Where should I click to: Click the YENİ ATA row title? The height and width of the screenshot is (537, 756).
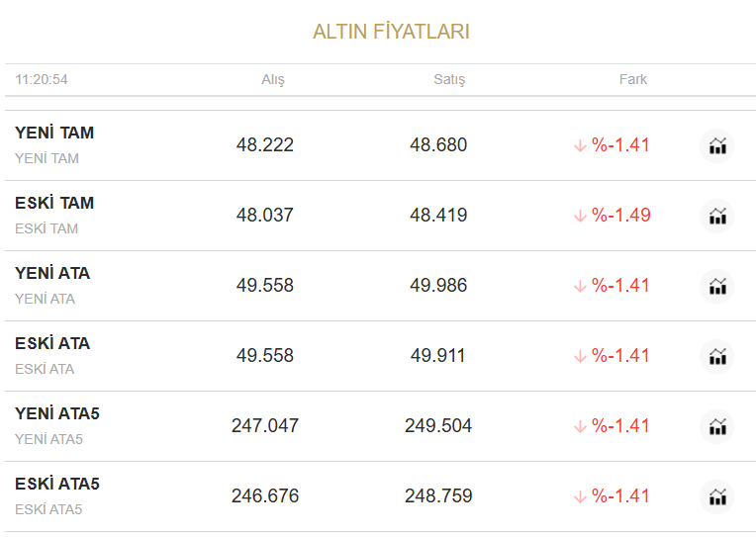pos(52,273)
